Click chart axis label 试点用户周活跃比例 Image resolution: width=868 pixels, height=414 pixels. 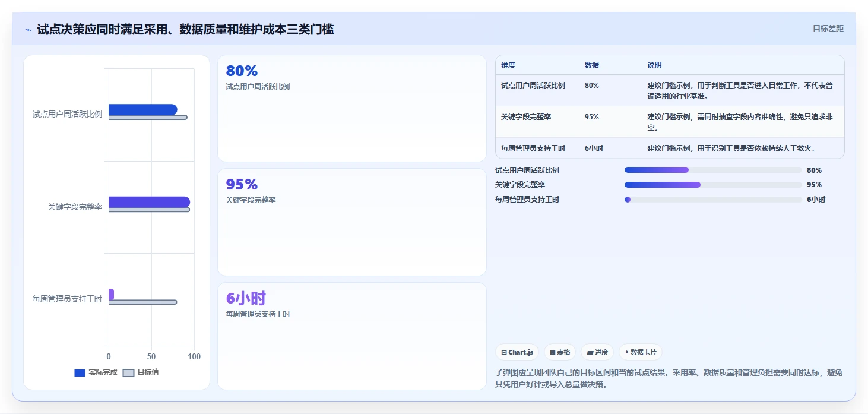[x=67, y=114]
